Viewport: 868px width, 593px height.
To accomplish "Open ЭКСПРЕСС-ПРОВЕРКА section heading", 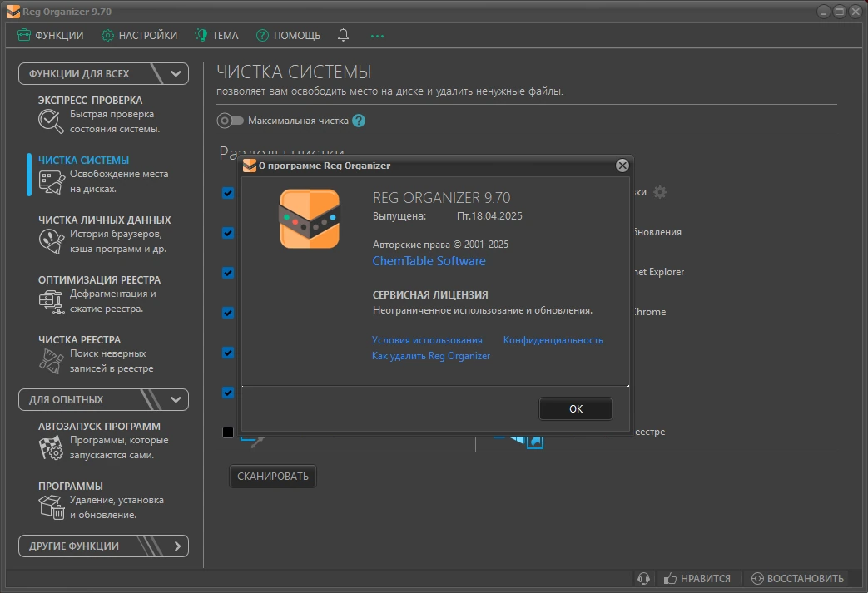I will point(90,100).
